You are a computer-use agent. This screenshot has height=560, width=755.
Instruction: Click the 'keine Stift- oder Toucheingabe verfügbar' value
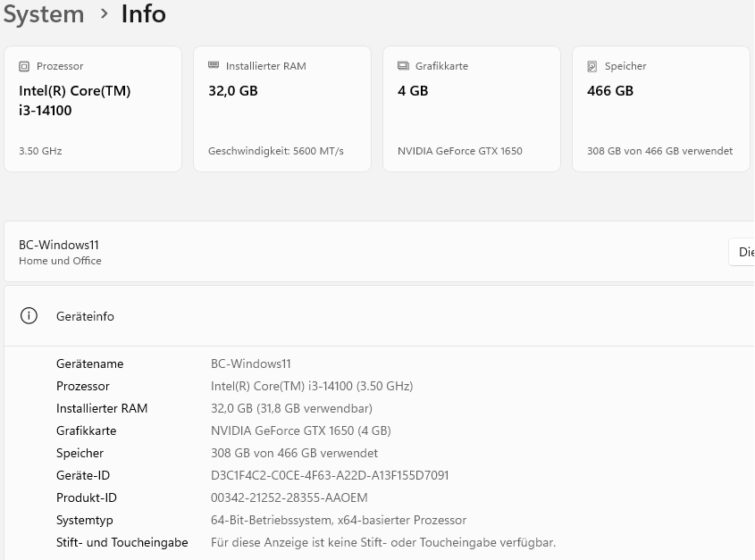tap(383, 542)
